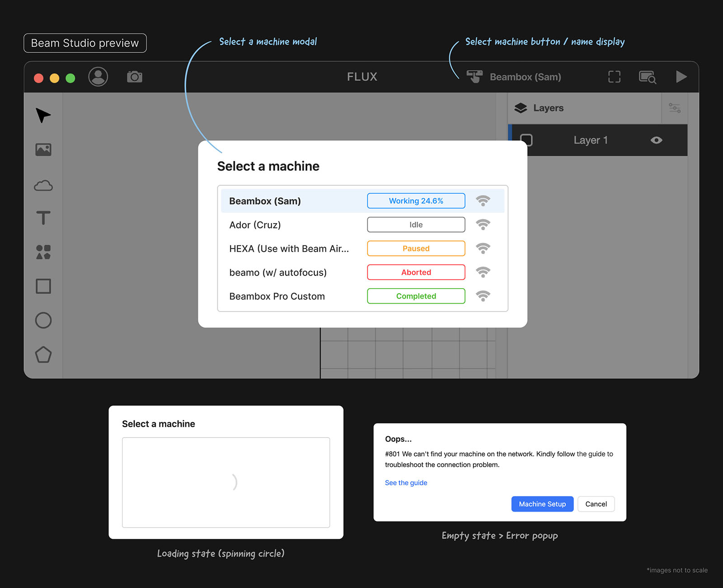Click the Layer 1 color checkbox
The height and width of the screenshot is (588, 723).
point(526,140)
